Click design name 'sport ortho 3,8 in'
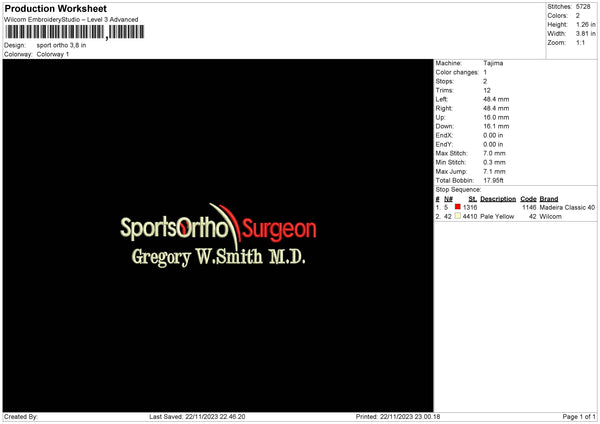Screen dimensions: 600x424 point(61,45)
